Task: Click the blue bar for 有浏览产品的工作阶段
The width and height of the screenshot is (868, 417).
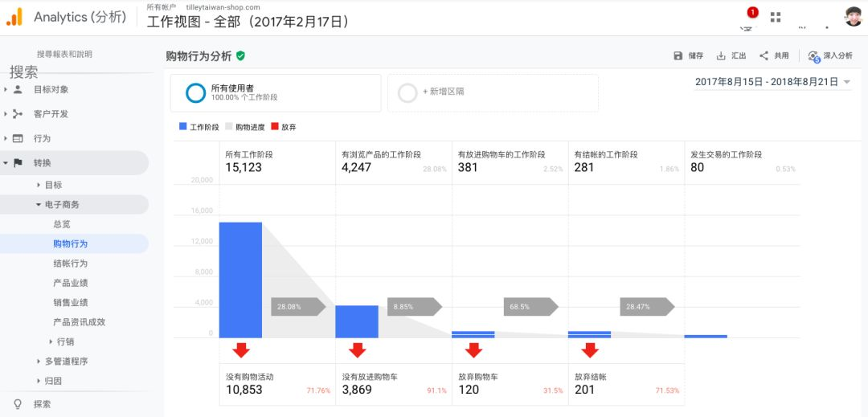Action: (357, 321)
